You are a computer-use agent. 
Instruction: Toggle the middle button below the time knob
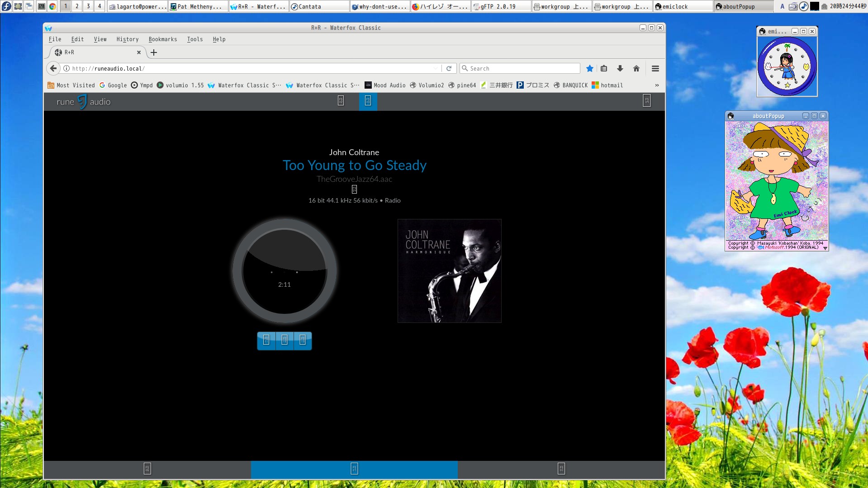pos(285,340)
